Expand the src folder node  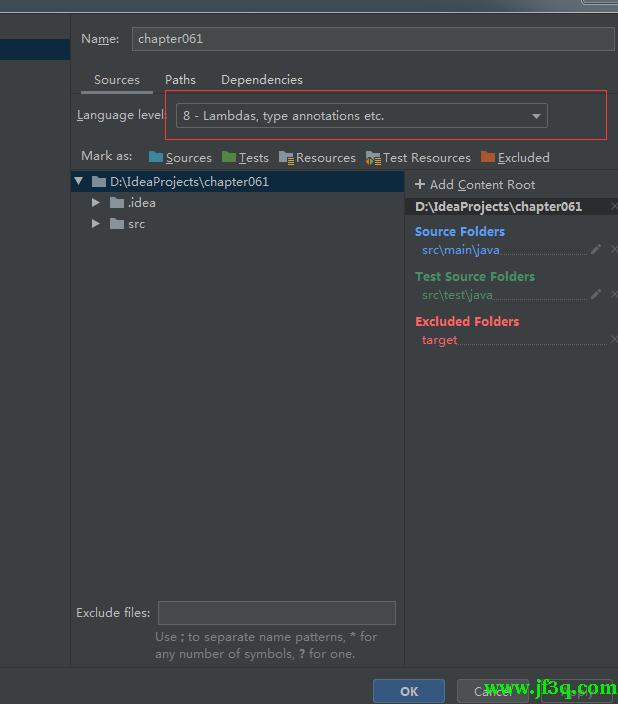click(96, 224)
